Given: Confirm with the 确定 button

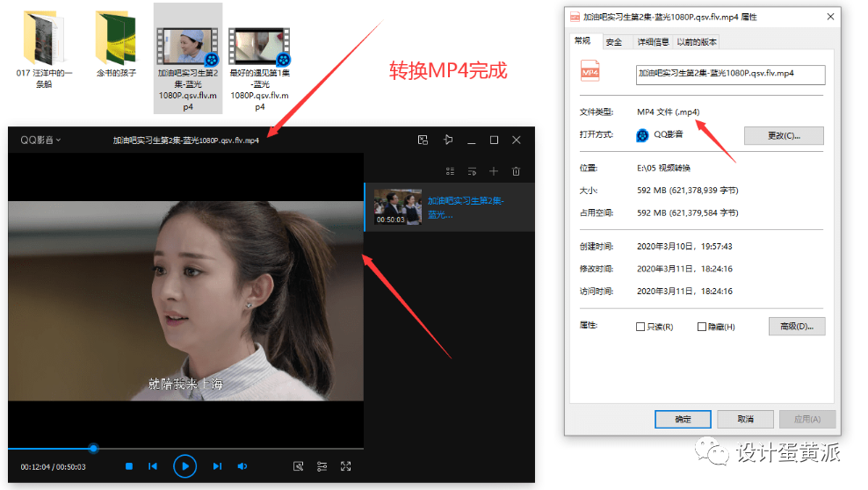Looking at the screenshot, I should click(x=684, y=419).
